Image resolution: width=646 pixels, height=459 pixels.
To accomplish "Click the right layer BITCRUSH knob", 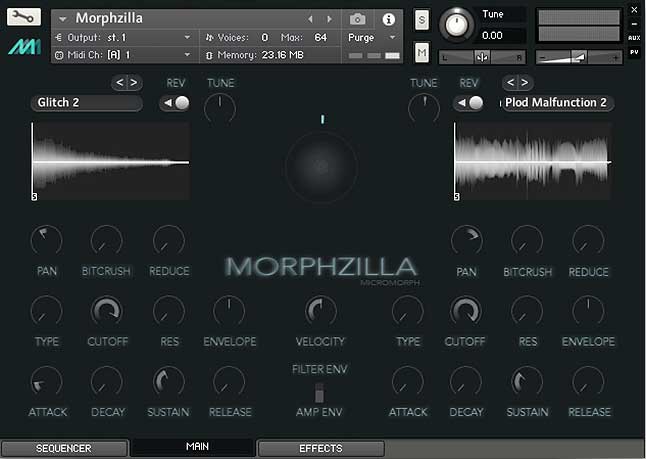I will pos(527,241).
